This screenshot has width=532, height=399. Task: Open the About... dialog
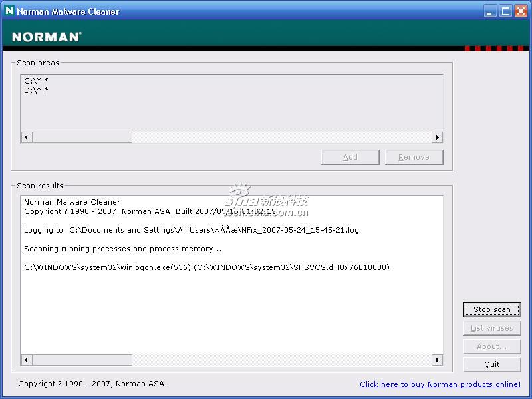pos(492,346)
